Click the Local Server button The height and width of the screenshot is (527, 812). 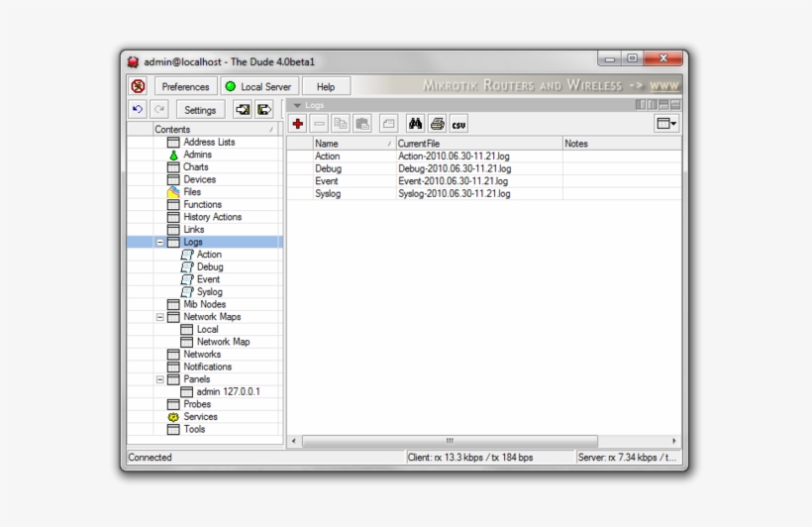coord(259,86)
